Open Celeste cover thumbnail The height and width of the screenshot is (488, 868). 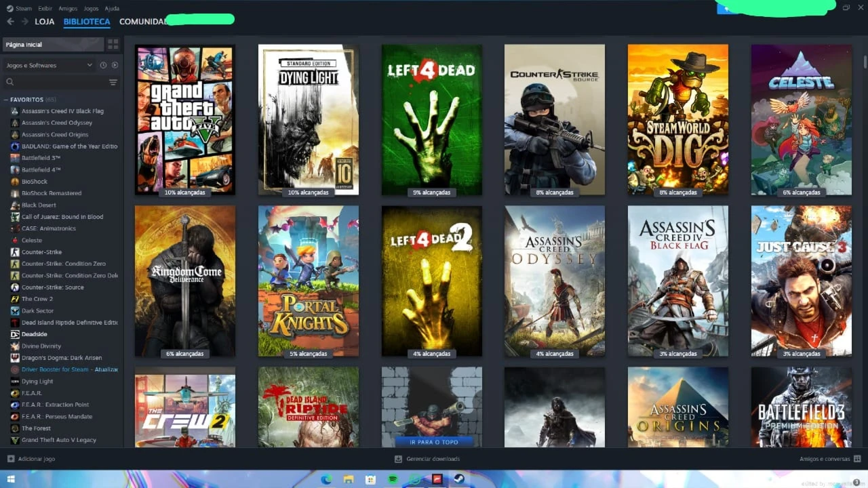(802, 120)
